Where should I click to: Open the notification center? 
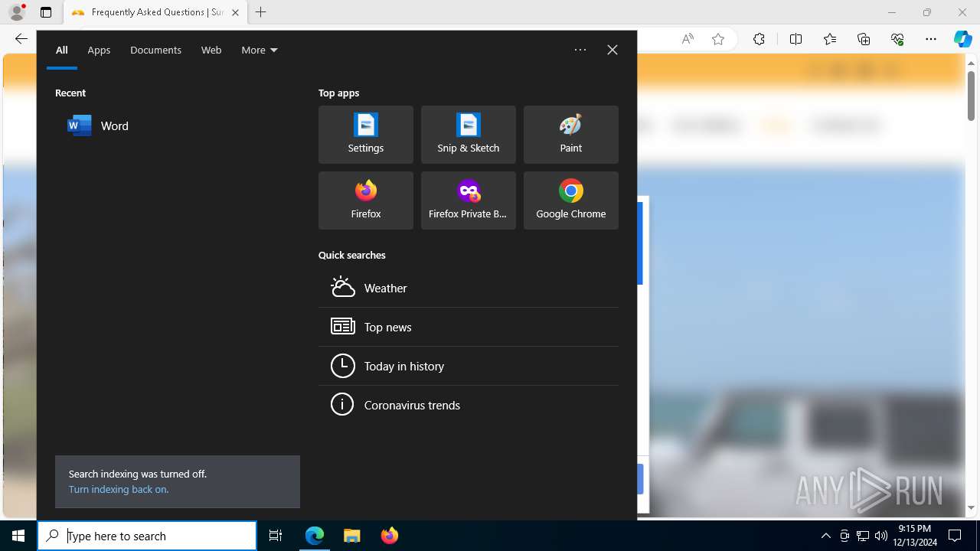tap(955, 536)
